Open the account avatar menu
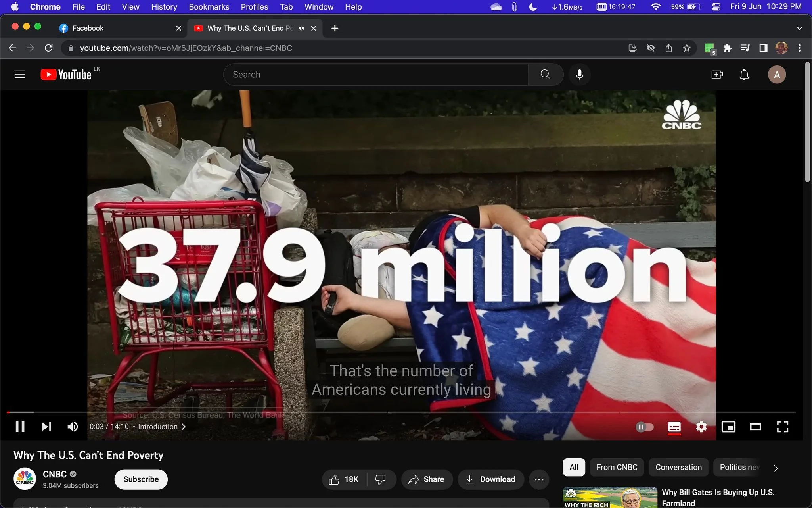Viewport: 812px width, 508px height. (x=777, y=75)
